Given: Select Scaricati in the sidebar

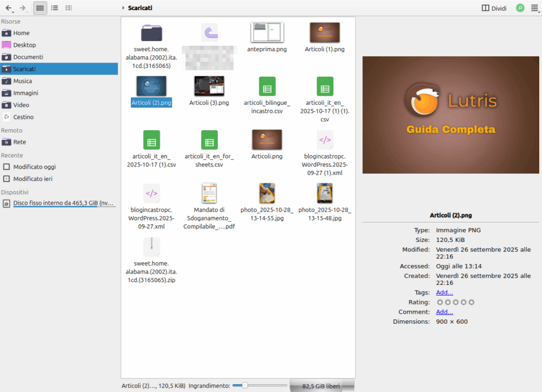Looking at the screenshot, I should click(59, 69).
